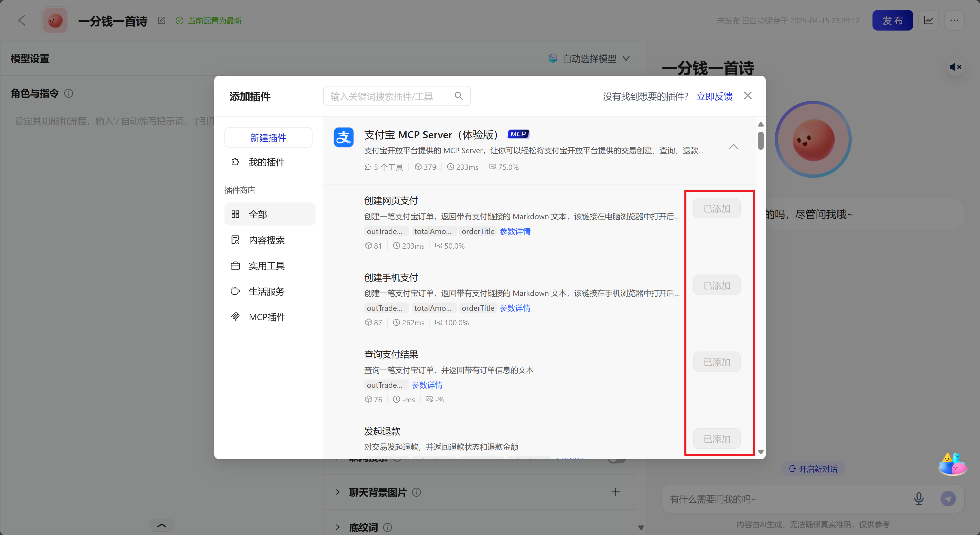Open the more options ellipsis menu
The height and width of the screenshot is (535, 980).
pyautogui.click(x=954, y=21)
